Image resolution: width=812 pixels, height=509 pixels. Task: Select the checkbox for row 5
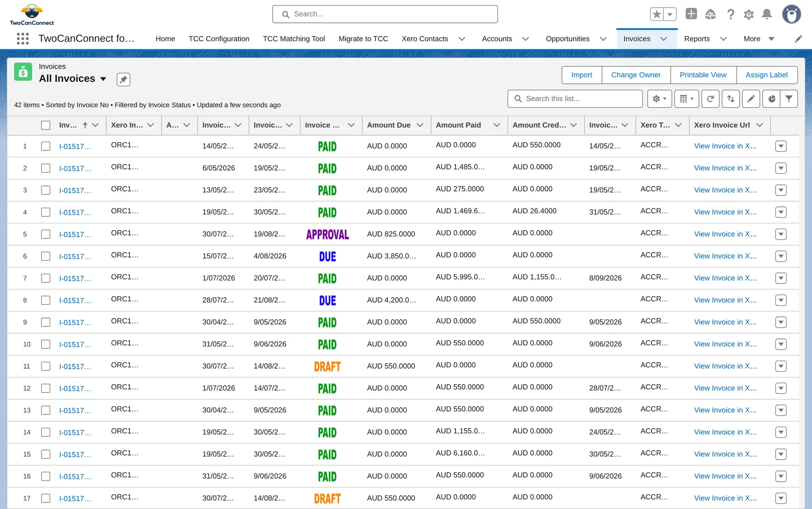46,234
